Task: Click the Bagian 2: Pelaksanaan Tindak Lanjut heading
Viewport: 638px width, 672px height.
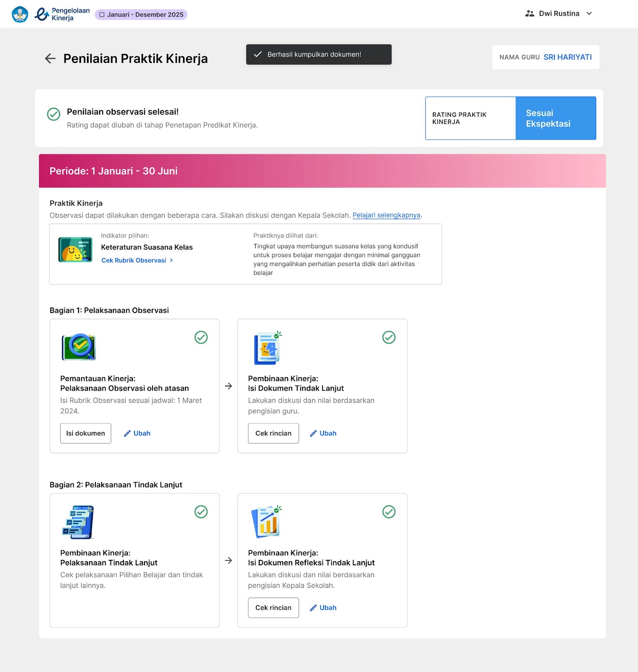Action: point(116,485)
